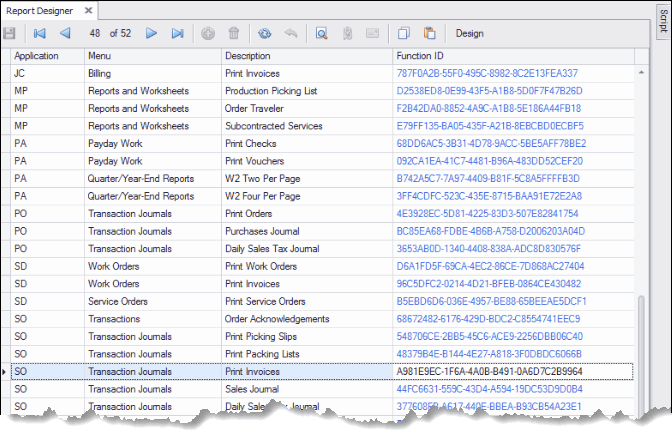
Task: Go to next record
Action: click(x=152, y=33)
